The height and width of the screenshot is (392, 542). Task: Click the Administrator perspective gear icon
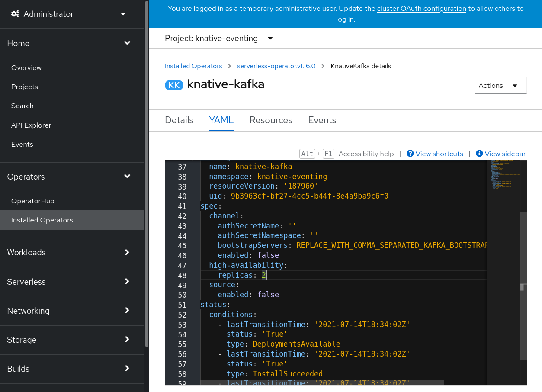tap(15, 14)
